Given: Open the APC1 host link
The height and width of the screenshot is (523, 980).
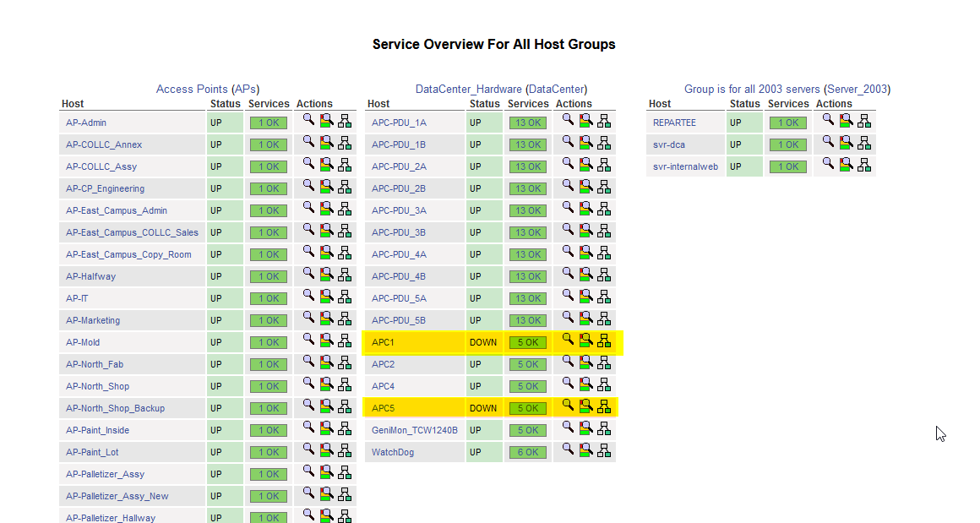Looking at the screenshot, I should (384, 342).
